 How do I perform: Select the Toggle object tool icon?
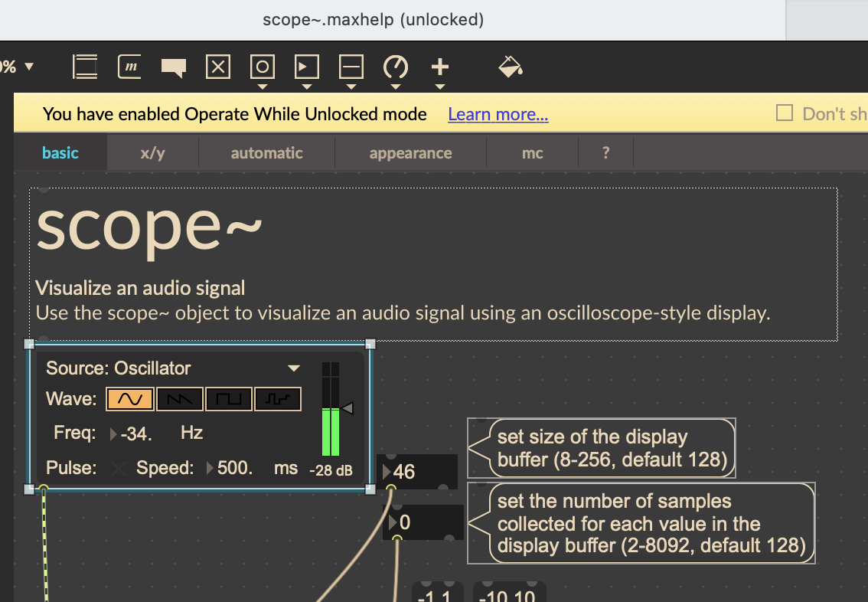pos(218,67)
